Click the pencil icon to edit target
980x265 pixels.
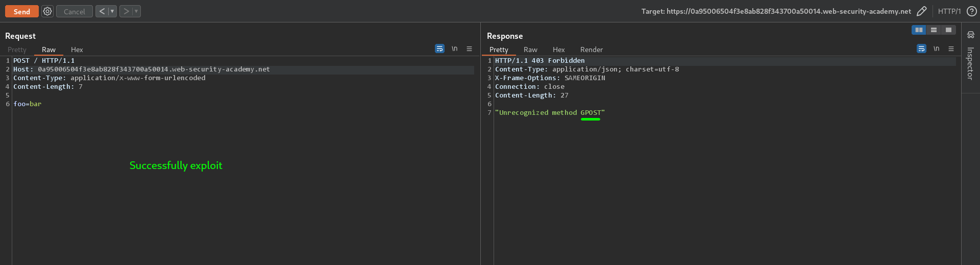(x=921, y=11)
